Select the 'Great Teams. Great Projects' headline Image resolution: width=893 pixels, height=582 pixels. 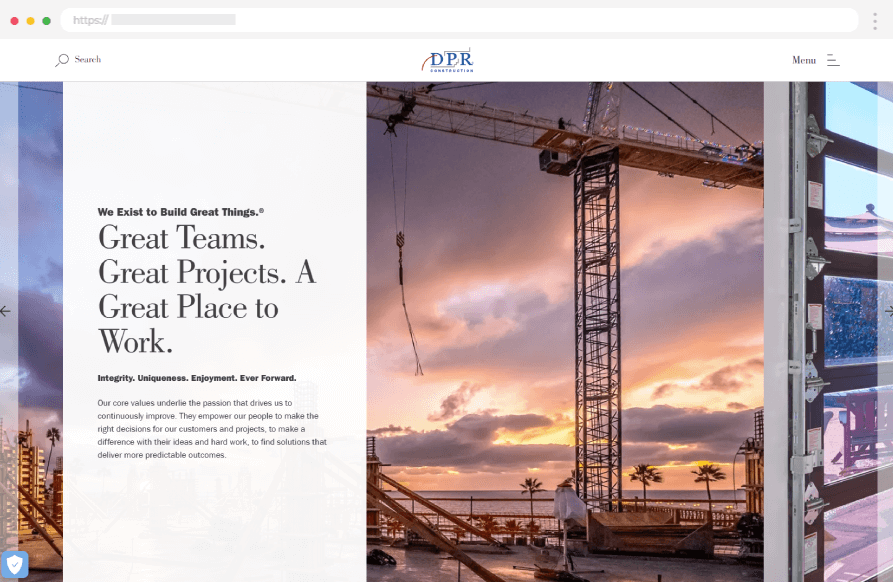coord(205,290)
